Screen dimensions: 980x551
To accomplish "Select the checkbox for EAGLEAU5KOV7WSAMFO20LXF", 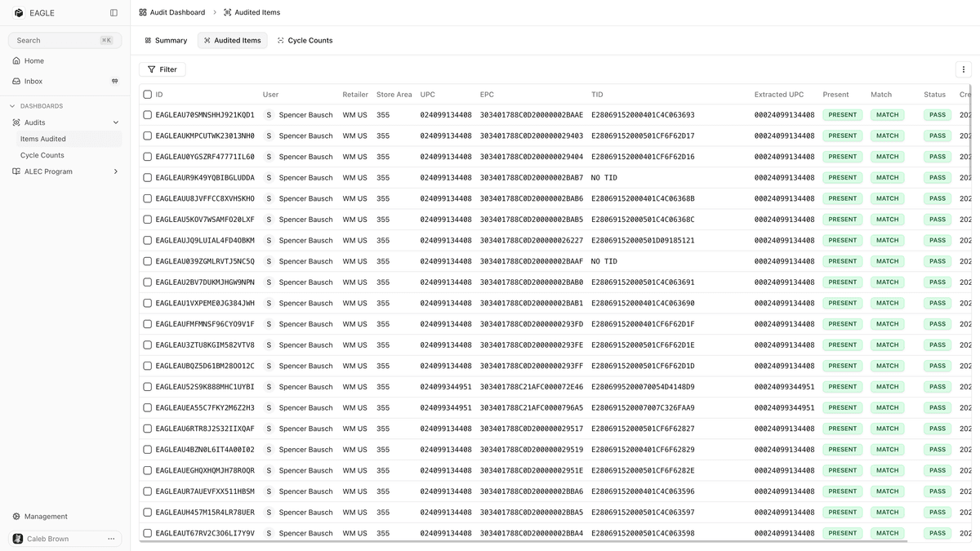I will pos(147,219).
